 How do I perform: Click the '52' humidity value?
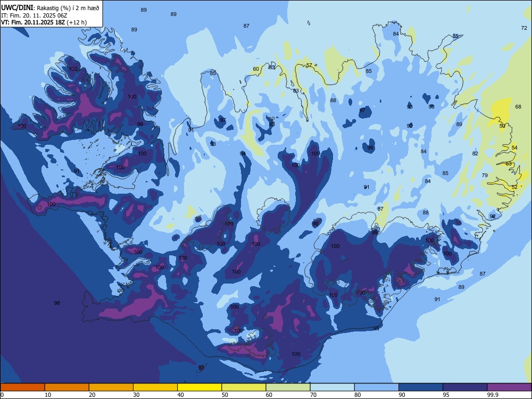click(514, 187)
